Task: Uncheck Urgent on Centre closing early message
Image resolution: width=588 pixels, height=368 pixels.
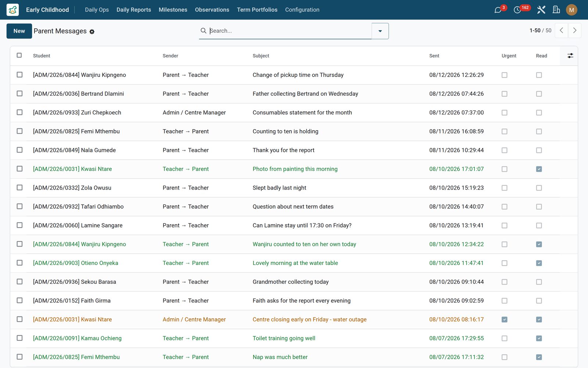Action: click(x=504, y=319)
